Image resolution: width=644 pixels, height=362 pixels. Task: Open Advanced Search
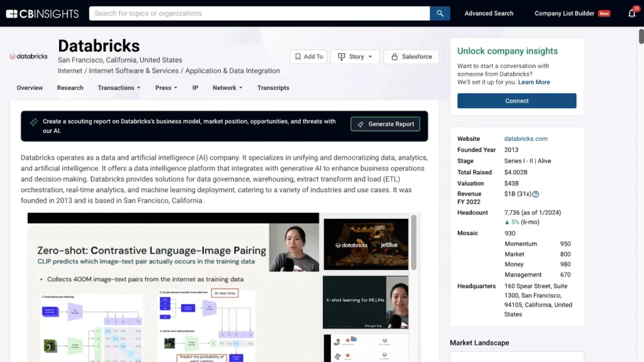click(x=489, y=13)
